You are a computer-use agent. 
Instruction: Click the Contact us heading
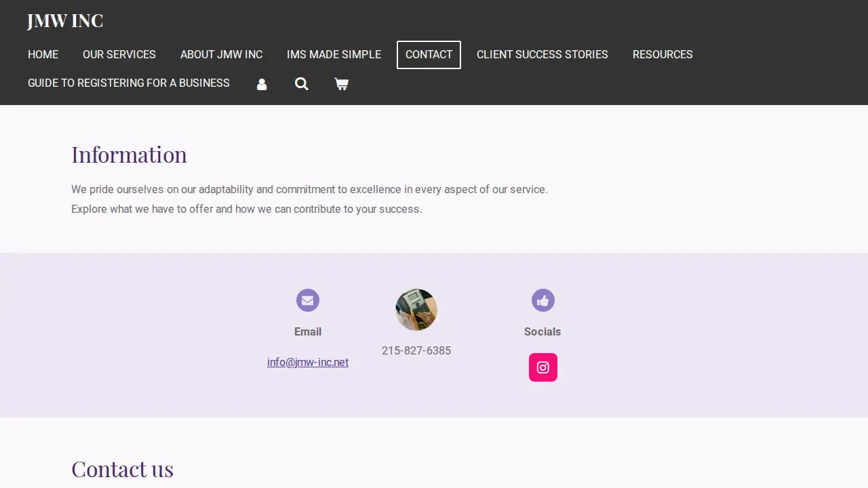(x=122, y=469)
